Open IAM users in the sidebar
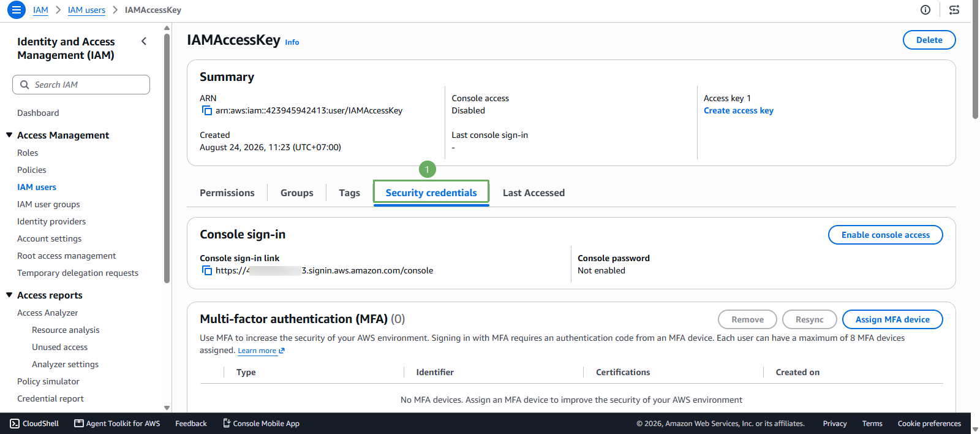980x434 pixels. pyautogui.click(x=37, y=187)
